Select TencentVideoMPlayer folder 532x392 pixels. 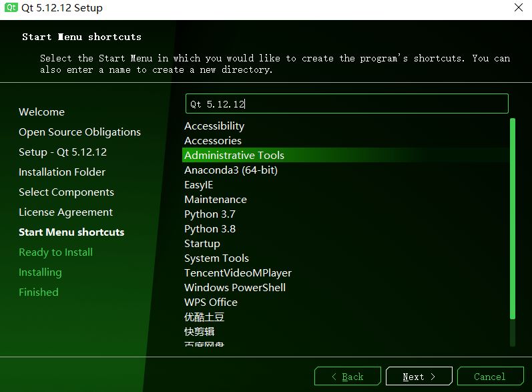click(x=346, y=272)
